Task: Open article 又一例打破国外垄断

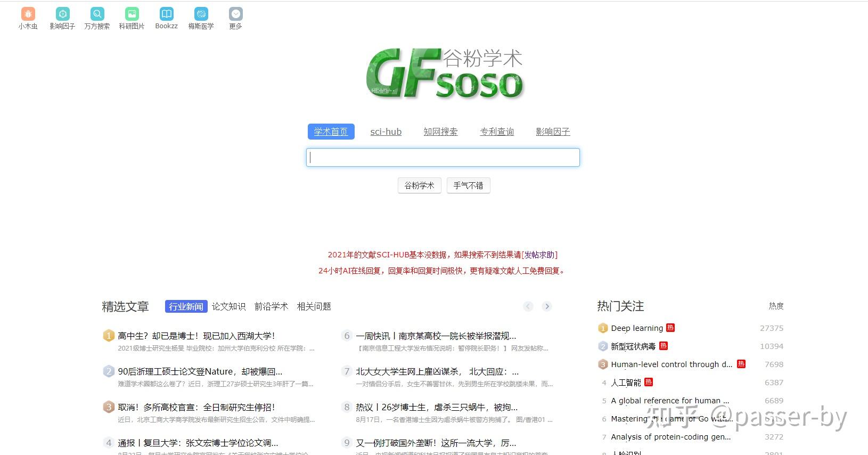Action: pyautogui.click(x=436, y=443)
